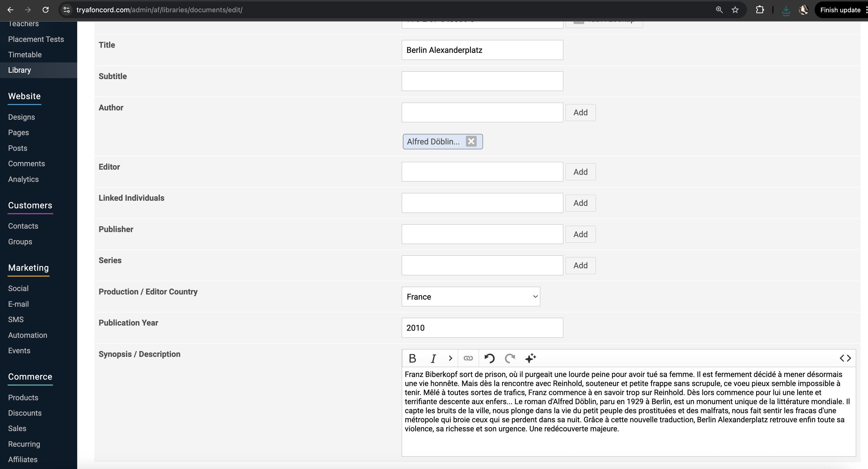
Task: Bookmark this page with star icon
Action: pos(735,10)
